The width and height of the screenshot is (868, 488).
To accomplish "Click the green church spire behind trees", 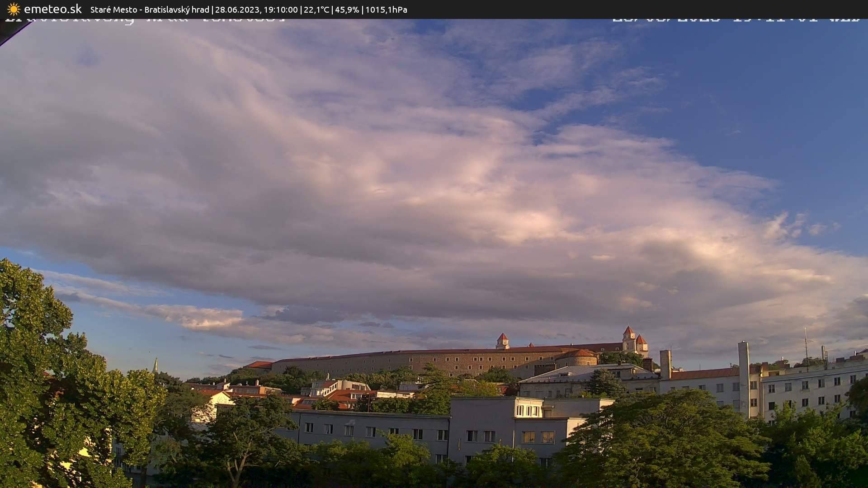I will 156,365.
